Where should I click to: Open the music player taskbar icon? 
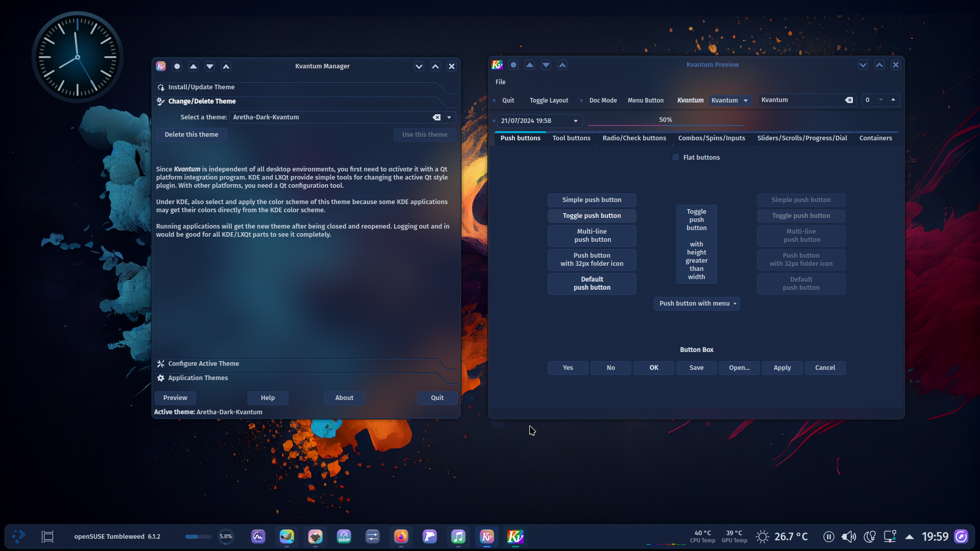pos(458,536)
